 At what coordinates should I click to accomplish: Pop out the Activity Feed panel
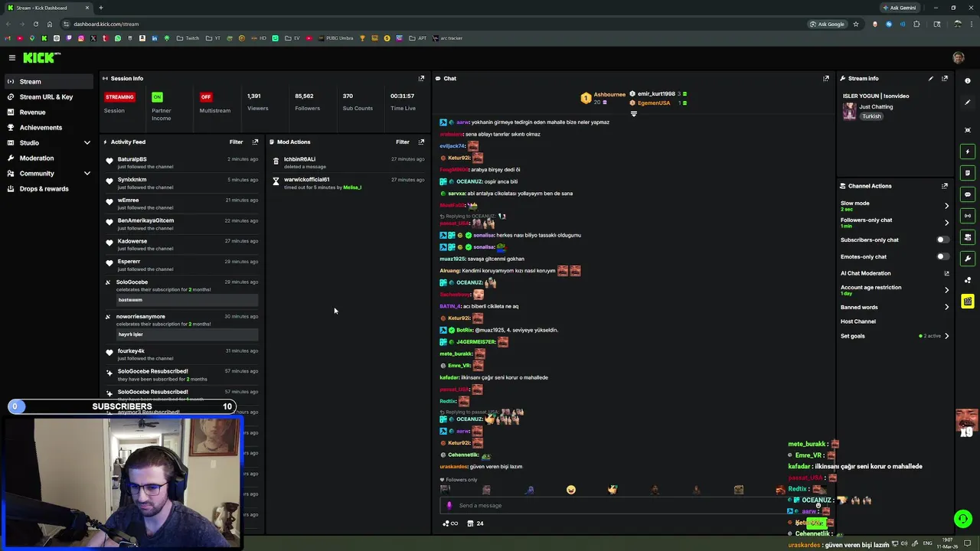point(255,142)
